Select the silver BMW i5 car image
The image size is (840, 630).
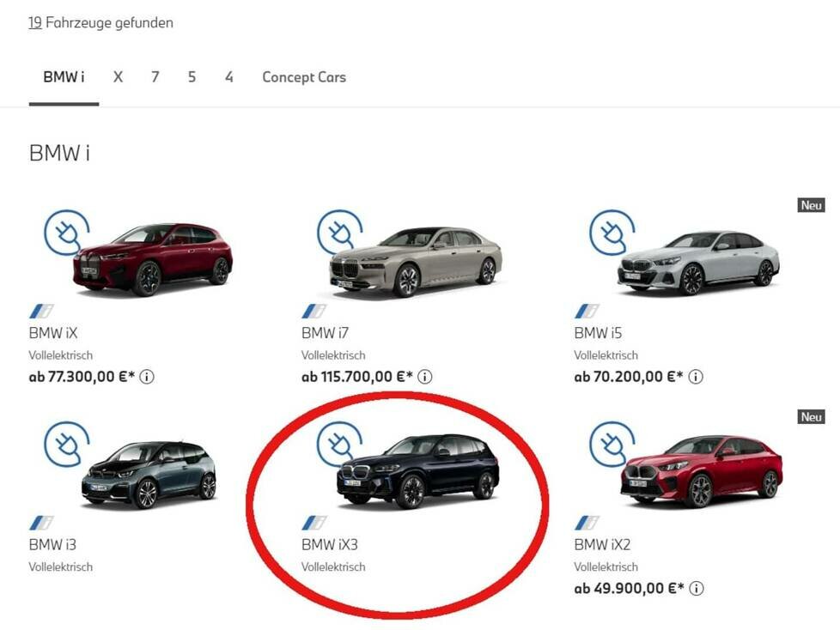pyautogui.click(x=698, y=263)
